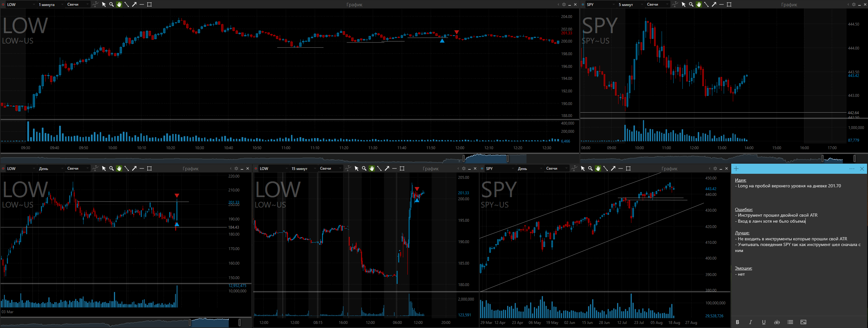Open settings gear of SPY День chart
Image resolution: width=868 pixels, height=328 pixels.
tap(715, 168)
